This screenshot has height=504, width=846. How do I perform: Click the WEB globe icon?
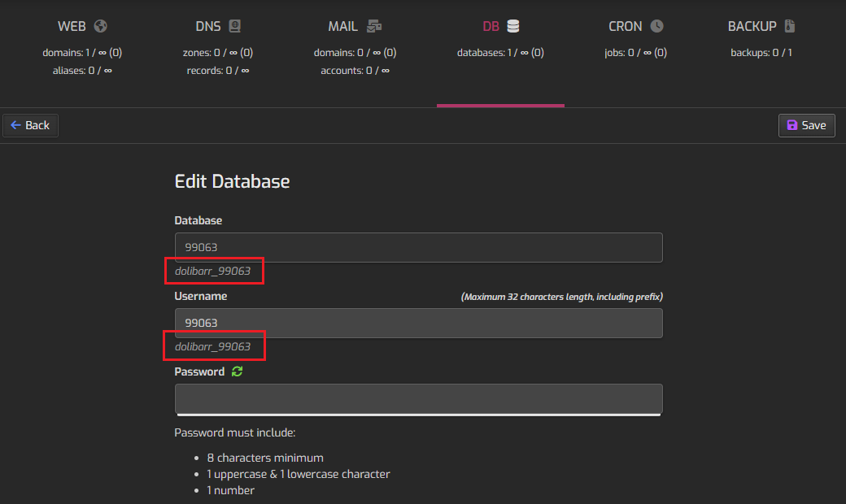[100, 26]
